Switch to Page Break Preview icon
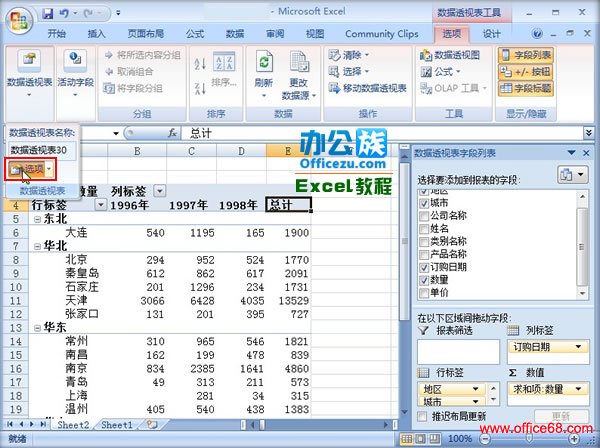Screen dimensions: 600x448 pyautogui.click(x=434, y=438)
